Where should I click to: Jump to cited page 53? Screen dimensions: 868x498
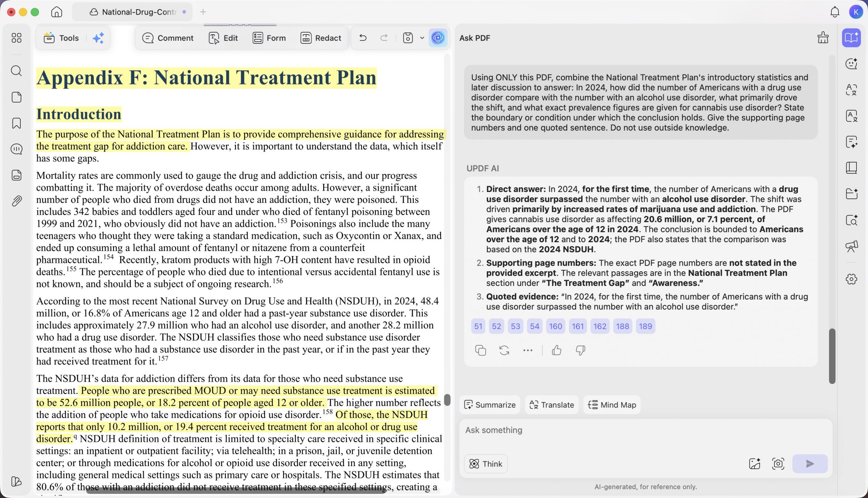coord(515,326)
